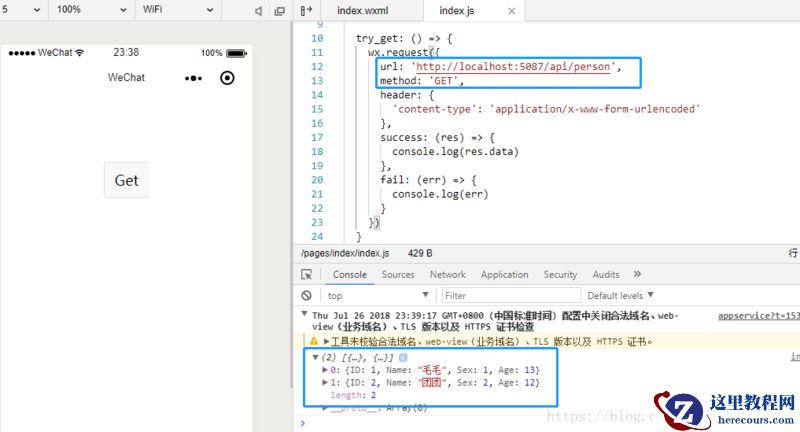Click the /pages/index/index.js path in status bar
This screenshot has height=432, width=800.
345,253
